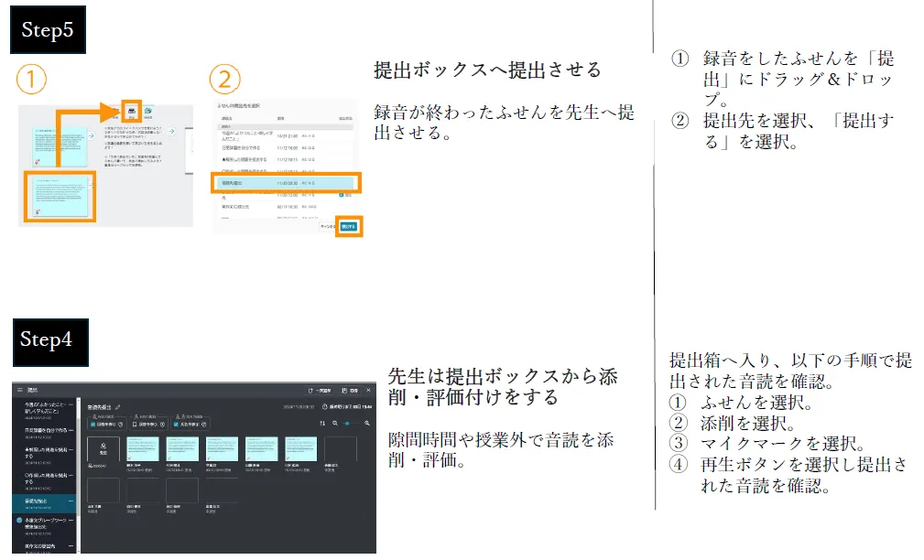Open the more options dots for 日受請書を自分で作る
Viewport: 924px width, 560px height.
click(70, 429)
